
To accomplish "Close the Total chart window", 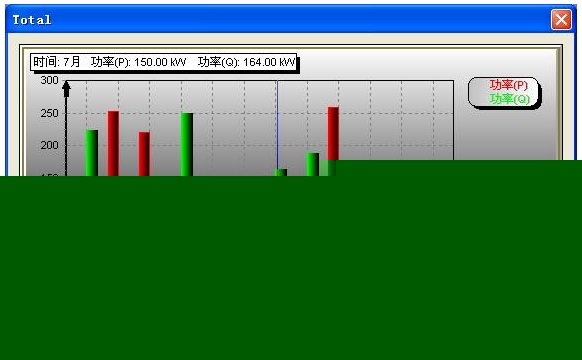I will (561, 19).
